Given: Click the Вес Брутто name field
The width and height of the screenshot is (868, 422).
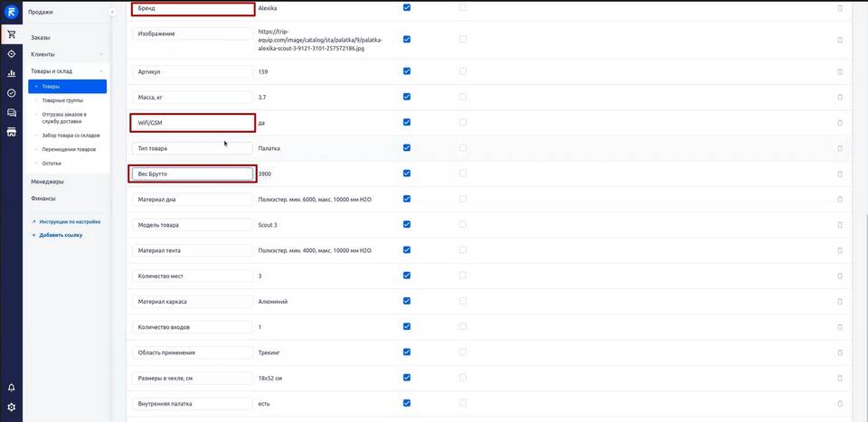Looking at the screenshot, I should click(192, 173).
